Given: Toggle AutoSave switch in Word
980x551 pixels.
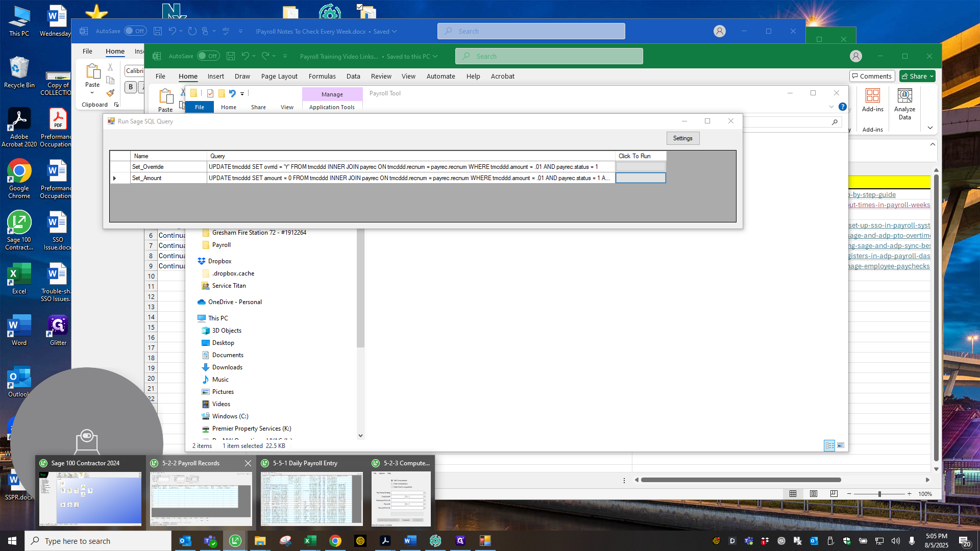Looking at the screenshot, I should pos(135,31).
